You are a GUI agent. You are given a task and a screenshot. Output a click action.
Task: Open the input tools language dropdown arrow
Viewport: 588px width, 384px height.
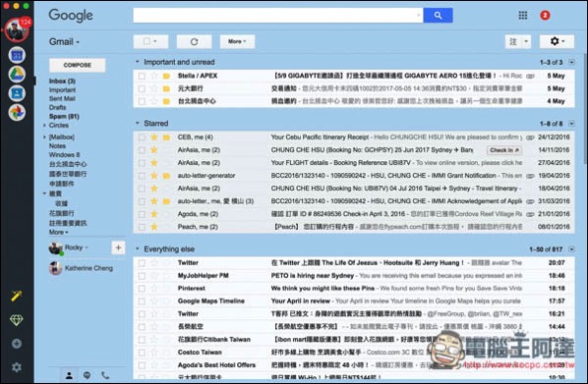[x=526, y=41]
